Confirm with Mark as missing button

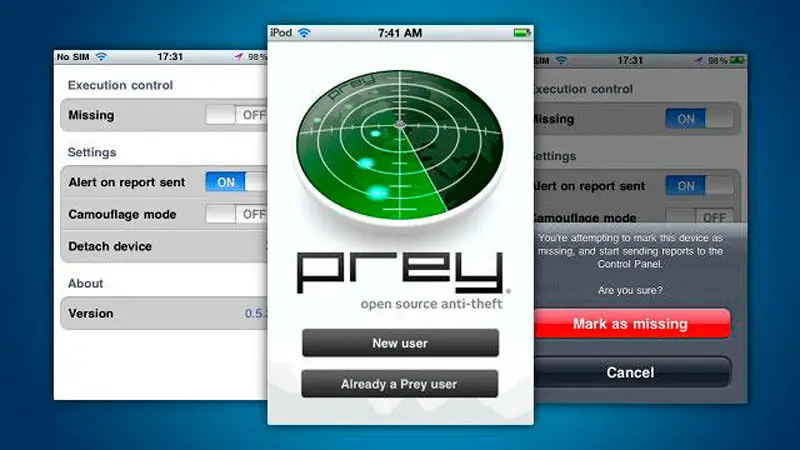tap(632, 323)
